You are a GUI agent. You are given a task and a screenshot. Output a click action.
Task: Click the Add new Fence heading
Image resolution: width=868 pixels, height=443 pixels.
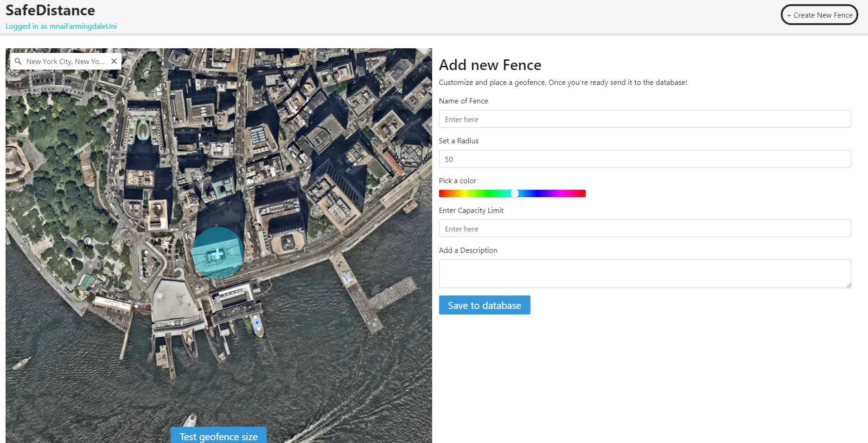point(490,65)
